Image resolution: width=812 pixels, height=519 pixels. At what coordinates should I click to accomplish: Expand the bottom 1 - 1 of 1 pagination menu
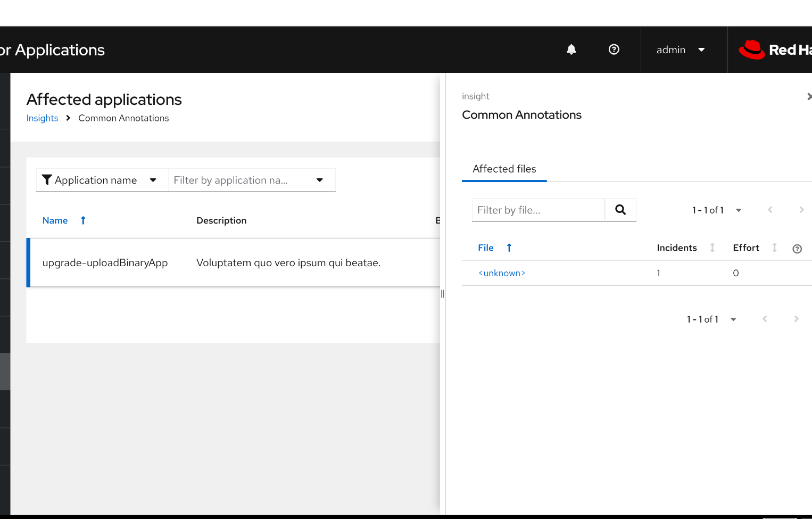point(711,319)
